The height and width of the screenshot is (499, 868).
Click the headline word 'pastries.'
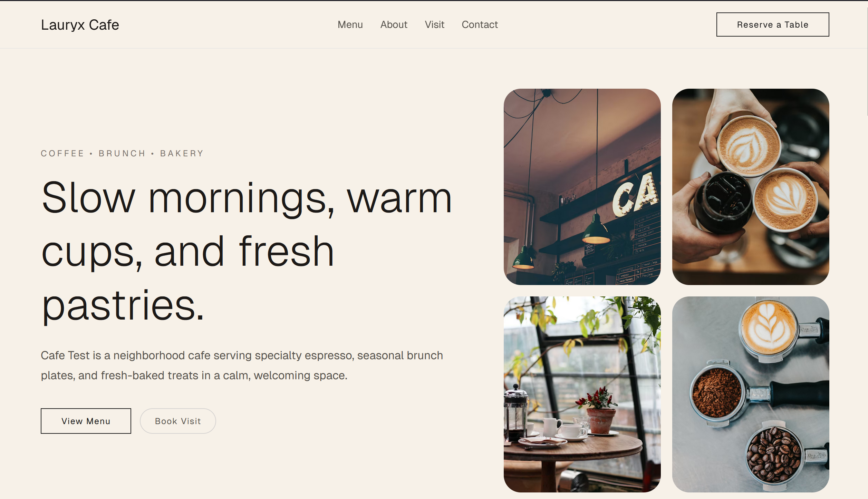click(x=123, y=306)
